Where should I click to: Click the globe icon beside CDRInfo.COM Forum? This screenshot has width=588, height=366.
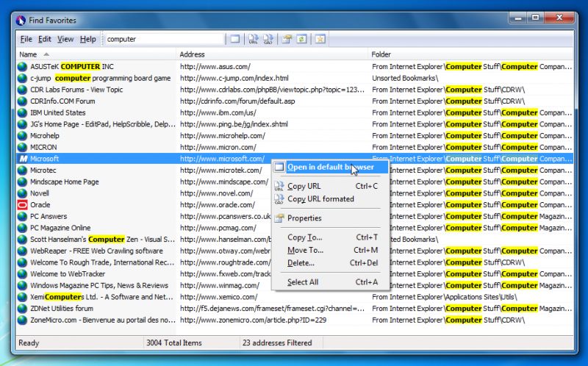pyautogui.click(x=23, y=101)
